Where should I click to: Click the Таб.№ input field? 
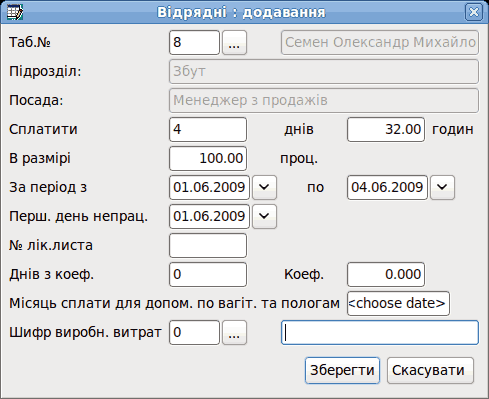click(x=194, y=42)
